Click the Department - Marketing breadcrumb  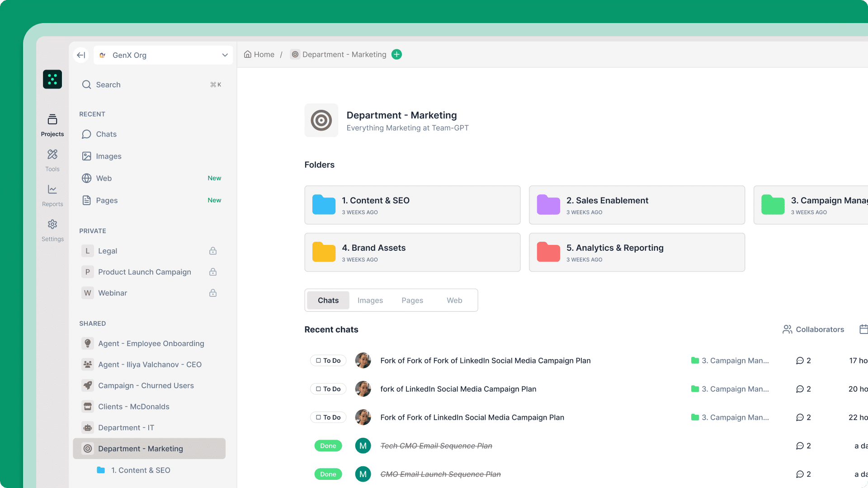[x=338, y=55]
